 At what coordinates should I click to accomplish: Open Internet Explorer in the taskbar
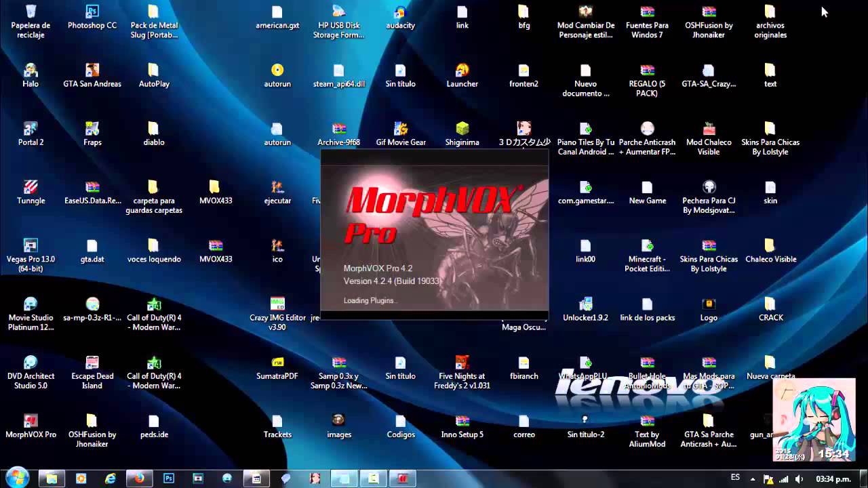111,478
